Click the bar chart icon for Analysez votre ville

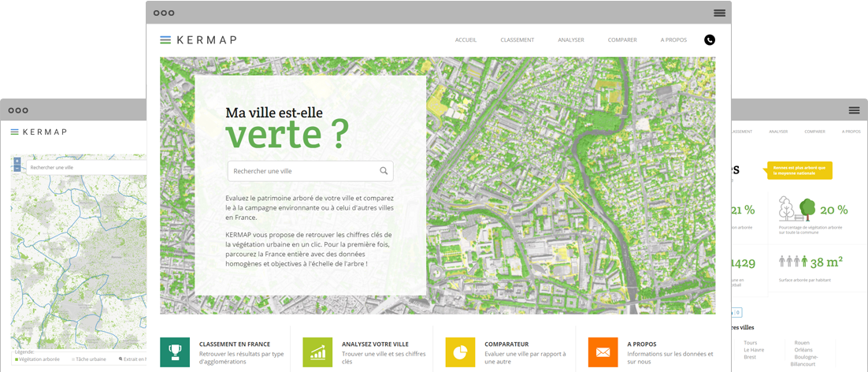317,352
